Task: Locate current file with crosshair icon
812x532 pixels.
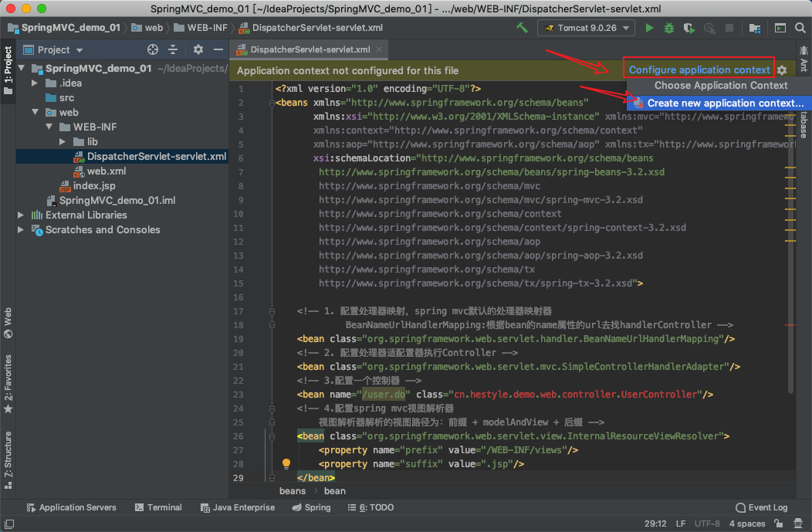Action: point(153,49)
